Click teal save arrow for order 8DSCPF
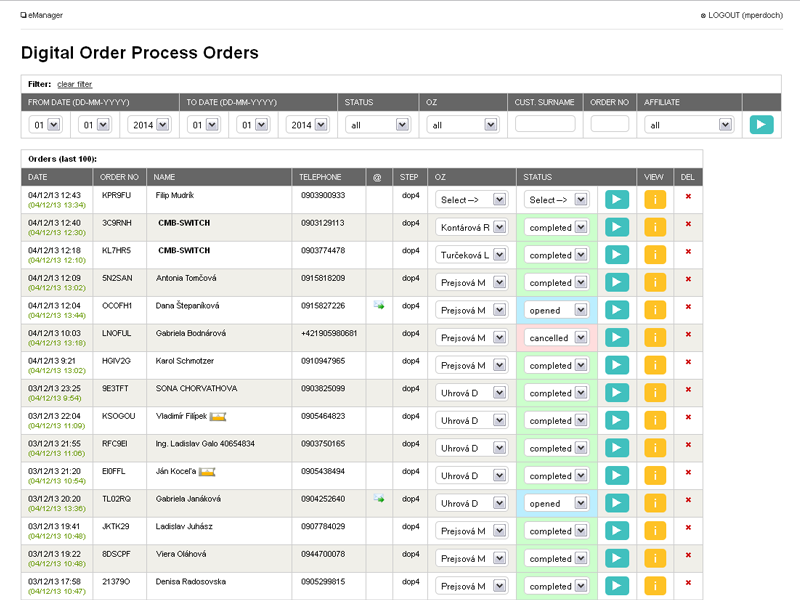 pyautogui.click(x=616, y=558)
